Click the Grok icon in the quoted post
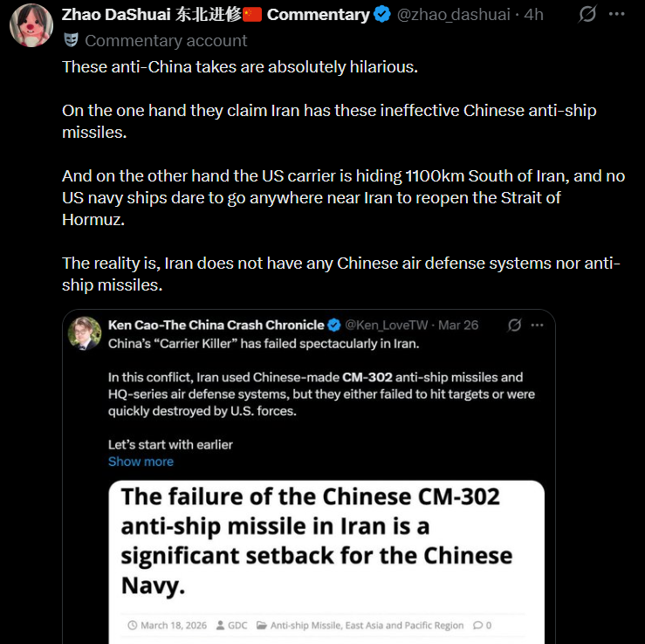 515,325
